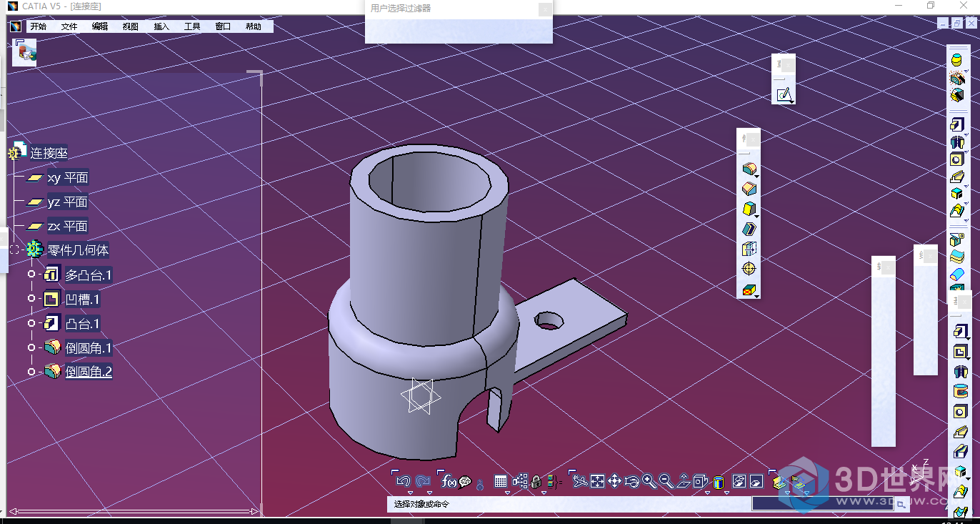This screenshot has width=980, height=524.
Task: Click the Zoom In magnifier
Action: (649, 481)
